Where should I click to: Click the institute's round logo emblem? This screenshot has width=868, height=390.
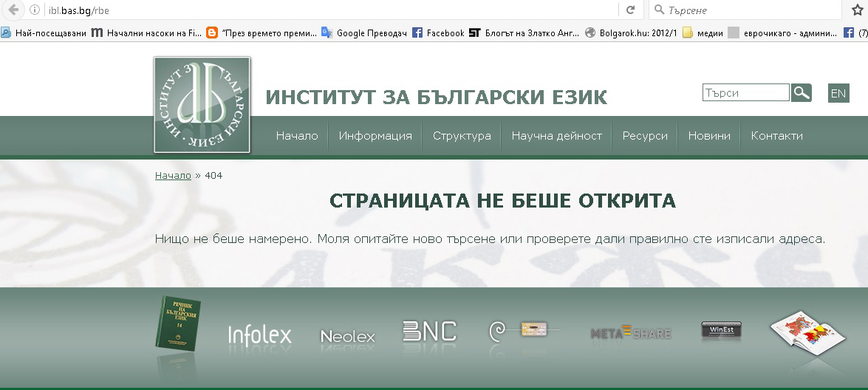(x=202, y=105)
